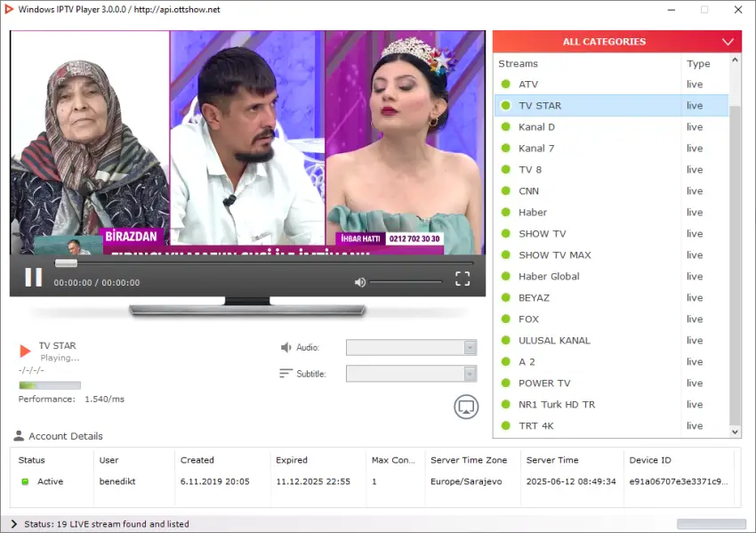Open the ALL CATEGORIES dropdown
The image size is (756, 533).
tap(616, 42)
